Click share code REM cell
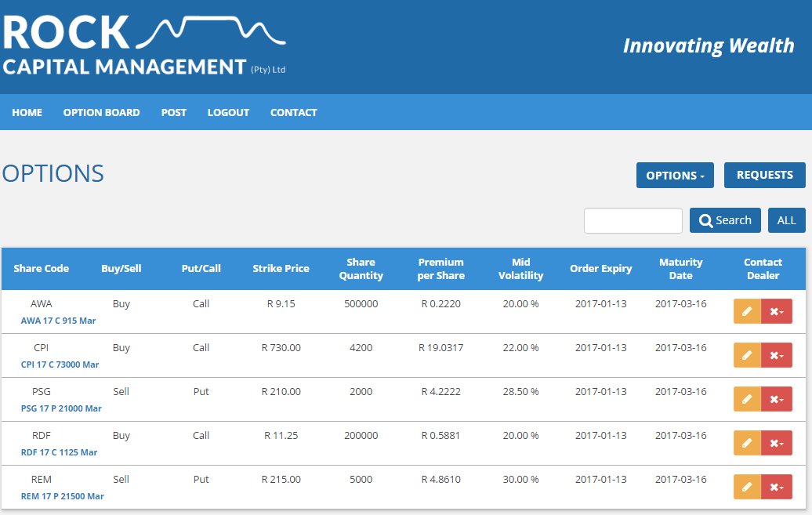 [42, 480]
